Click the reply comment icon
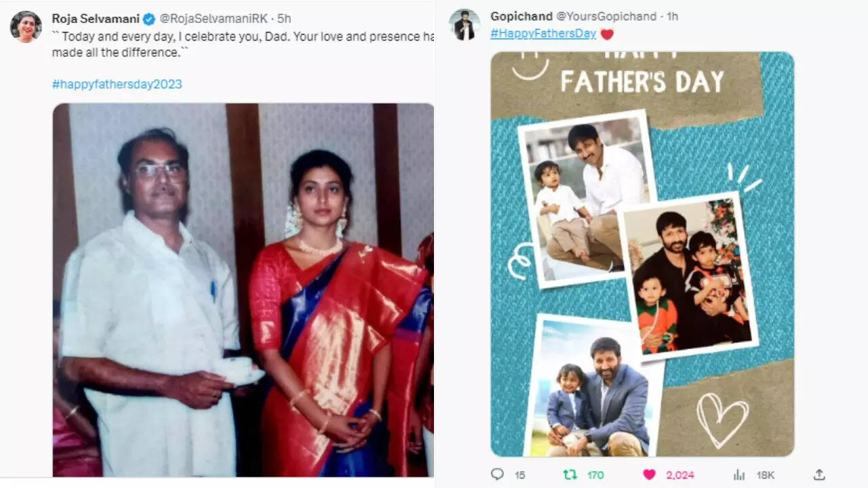This screenshot has width=868, height=488. click(497, 474)
